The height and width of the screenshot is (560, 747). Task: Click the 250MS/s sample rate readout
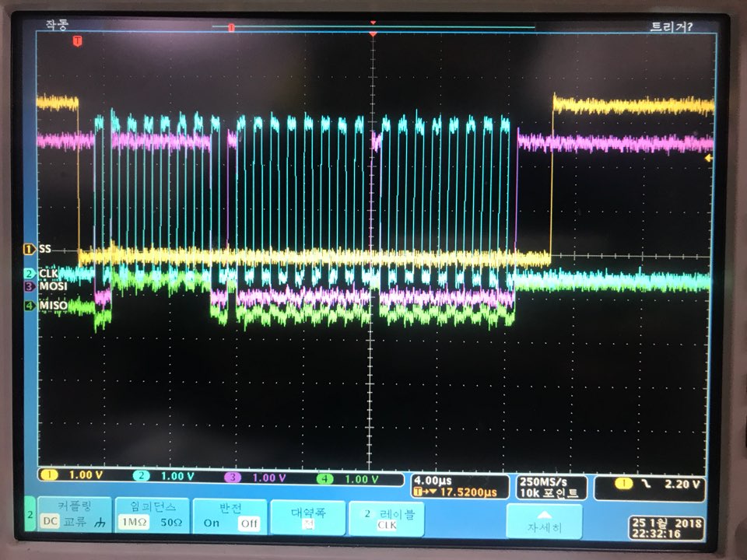pyautogui.click(x=544, y=481)
